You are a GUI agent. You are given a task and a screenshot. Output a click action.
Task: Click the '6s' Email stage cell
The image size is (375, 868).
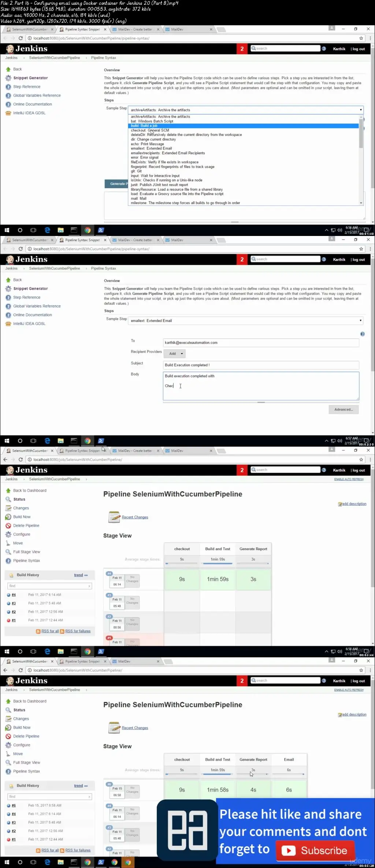click(x=289, y=790)
